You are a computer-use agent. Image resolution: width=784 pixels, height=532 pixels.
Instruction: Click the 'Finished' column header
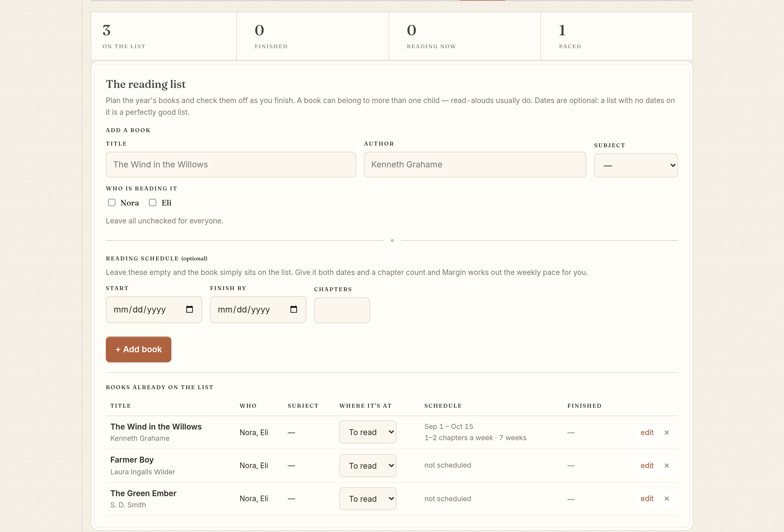(584, 406)
